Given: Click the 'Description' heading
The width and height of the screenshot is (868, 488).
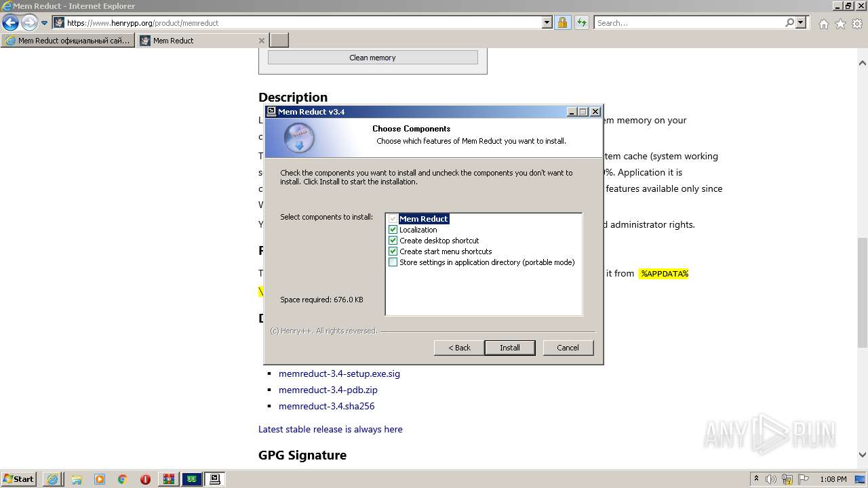Looking at the screenshot, I should tap(293, 97).
